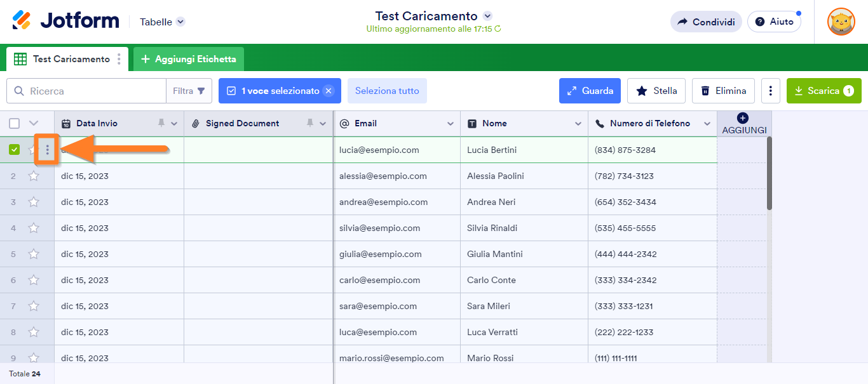The height and width of the screenshot is (384, 868).
Task: Open Test Caricamento tab options dots
Action: coord(119,59)
